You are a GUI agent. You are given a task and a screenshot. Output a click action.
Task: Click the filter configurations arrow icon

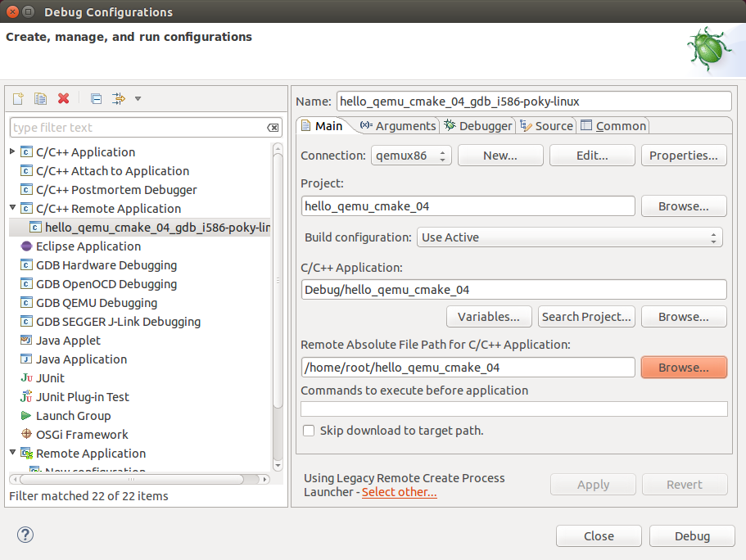click(119, 99)
